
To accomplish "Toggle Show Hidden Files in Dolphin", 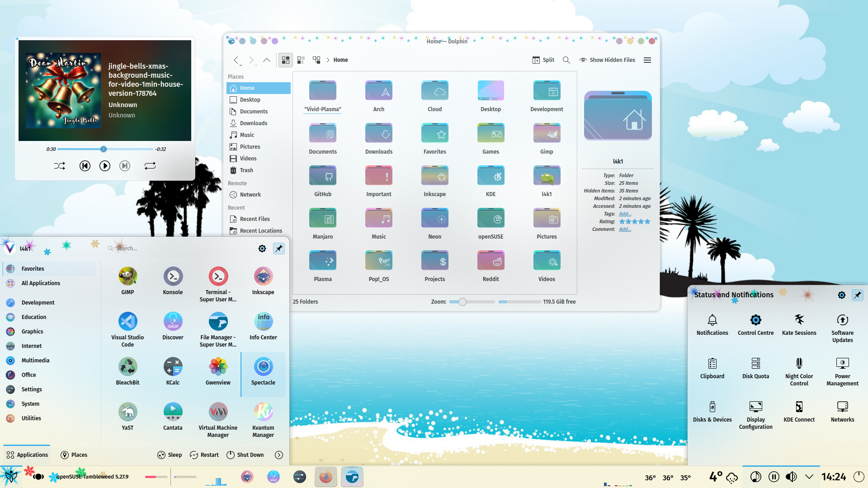I will click(607, 60).
